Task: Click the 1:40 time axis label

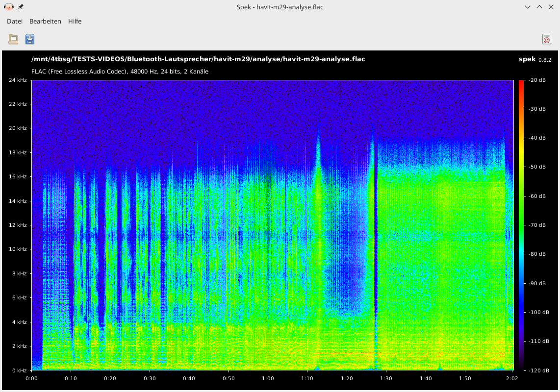Action: (x=426, y=378)
